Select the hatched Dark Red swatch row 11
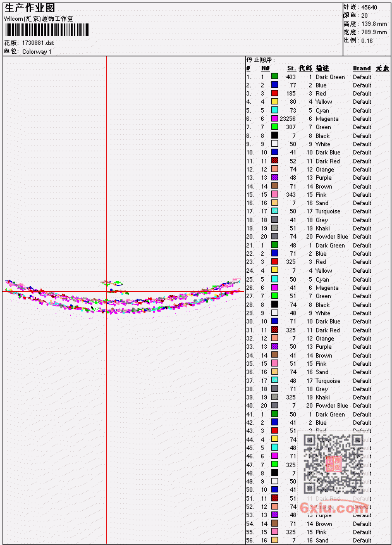The width and height of the screenshot is (392, 545). click(274, 161)
